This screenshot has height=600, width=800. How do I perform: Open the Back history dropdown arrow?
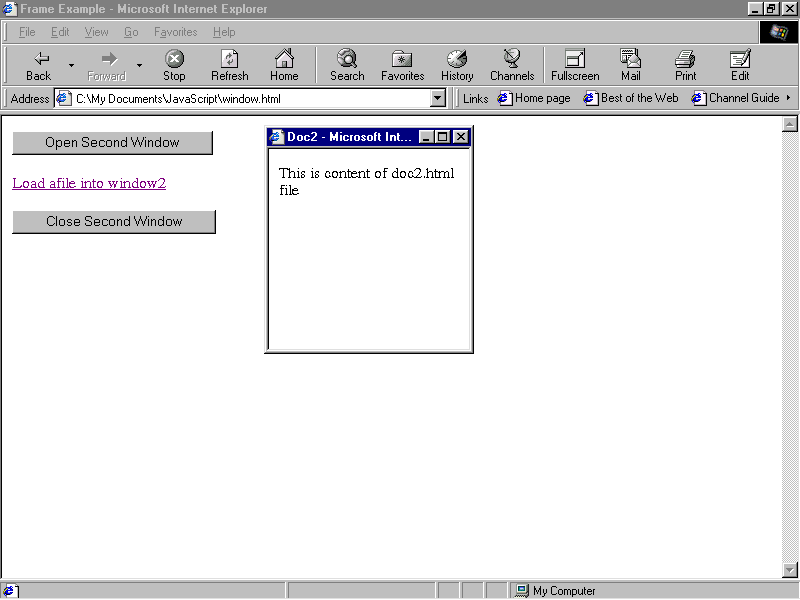tap(71, 66)
